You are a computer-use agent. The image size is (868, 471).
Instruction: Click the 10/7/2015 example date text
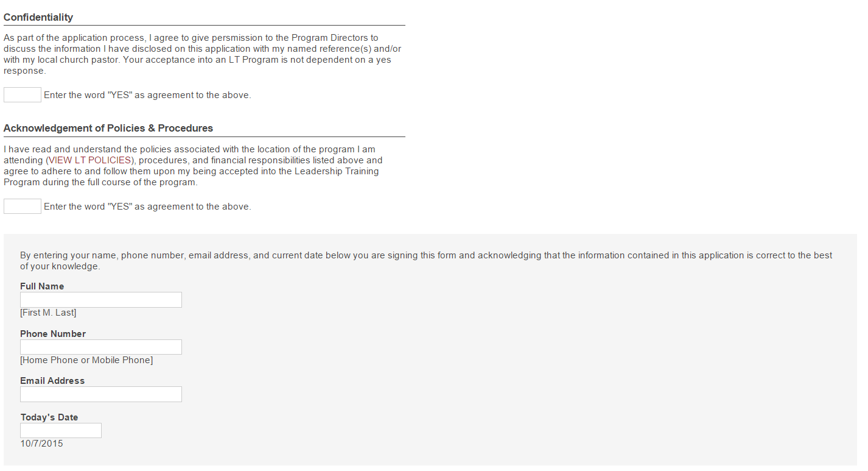[41, 444]
